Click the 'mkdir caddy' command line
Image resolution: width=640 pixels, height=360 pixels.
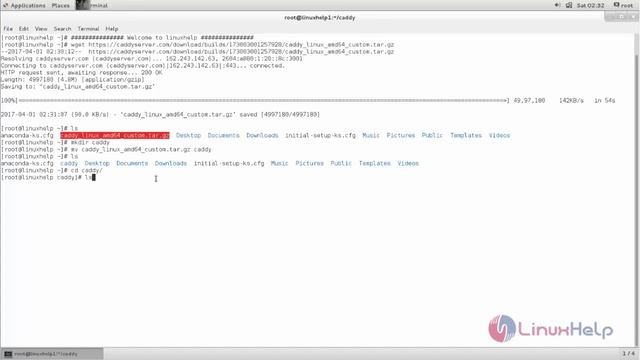click(x=55, y=142)
